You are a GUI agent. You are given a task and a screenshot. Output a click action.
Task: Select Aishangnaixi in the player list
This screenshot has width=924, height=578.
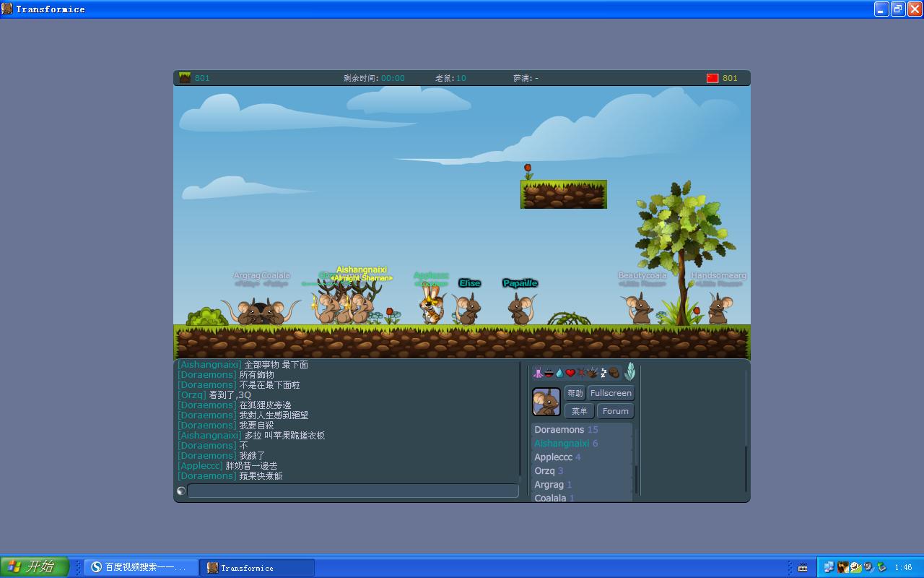coord(582,444)
